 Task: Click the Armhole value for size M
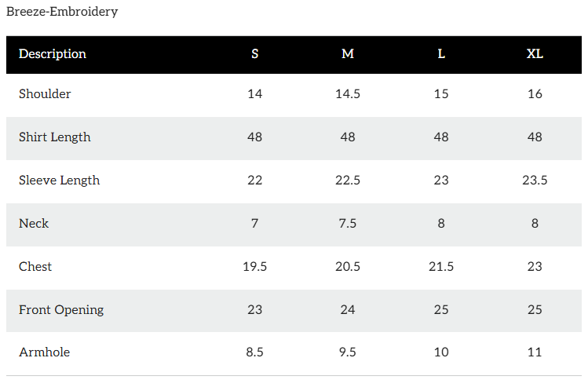pyautogui.click(x=348, y=352)
